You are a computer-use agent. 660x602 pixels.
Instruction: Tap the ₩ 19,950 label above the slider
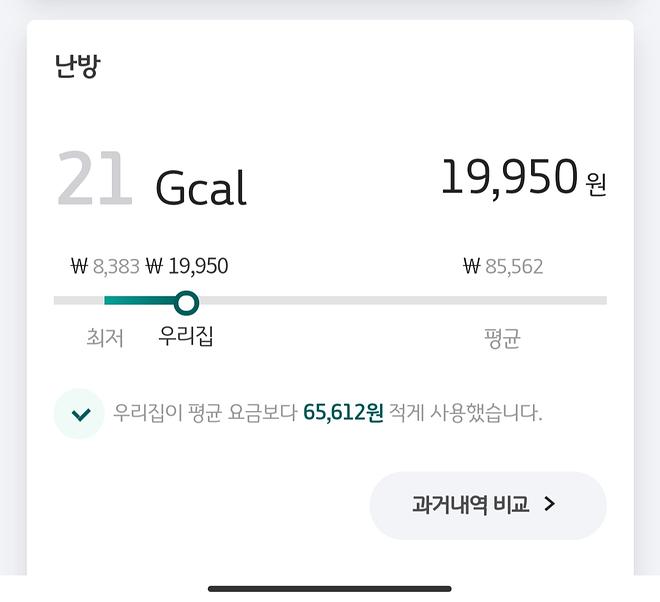pos(187,267)
